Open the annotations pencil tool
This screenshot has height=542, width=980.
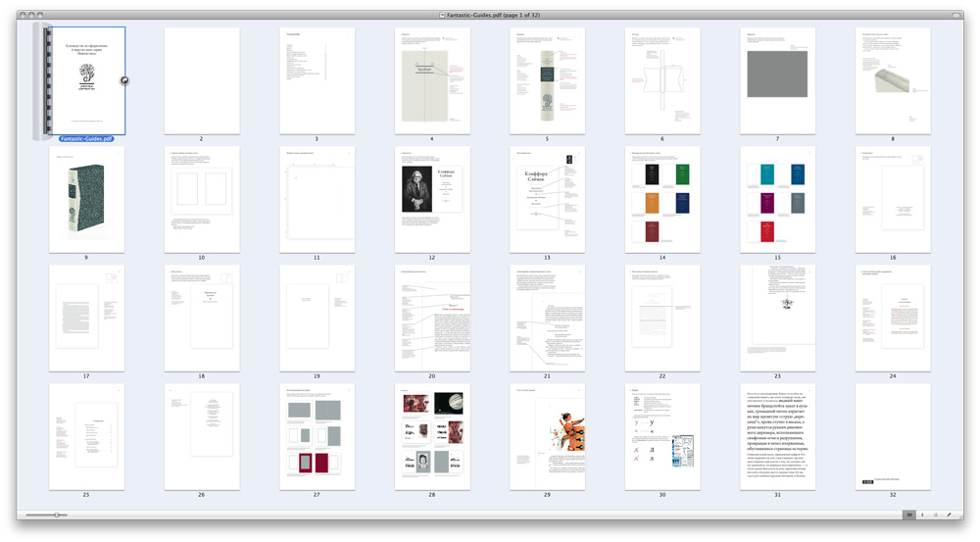pyautogui.click(x=949, y=515)
